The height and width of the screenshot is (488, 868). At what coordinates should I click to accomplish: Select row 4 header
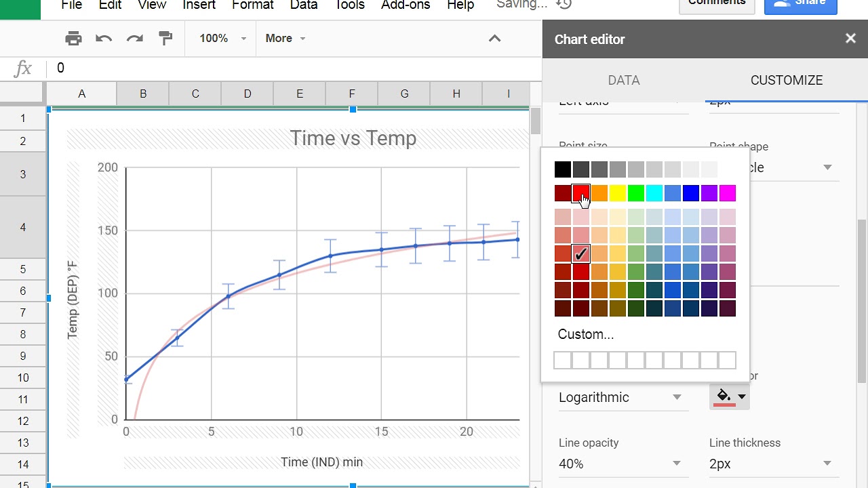click(23, 227)
